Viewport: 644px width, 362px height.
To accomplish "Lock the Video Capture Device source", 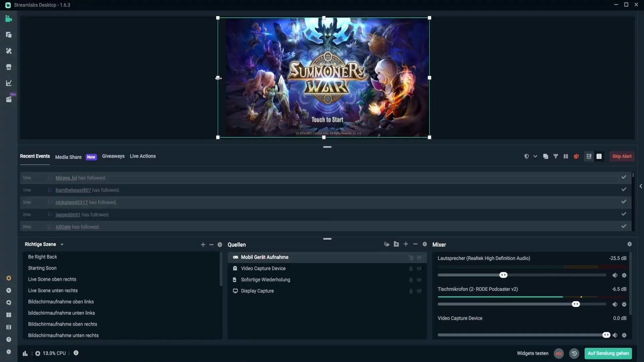I will (x=411, y=268).
